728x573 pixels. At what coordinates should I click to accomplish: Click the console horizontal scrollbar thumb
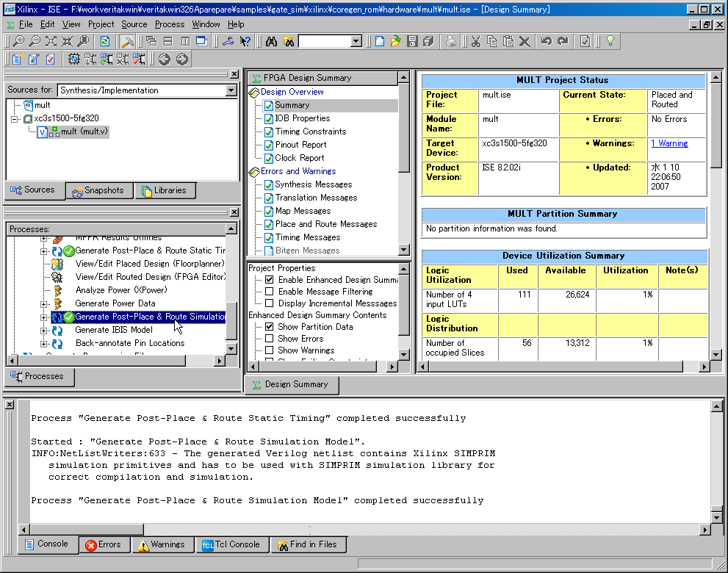click(x=87, y=530)
